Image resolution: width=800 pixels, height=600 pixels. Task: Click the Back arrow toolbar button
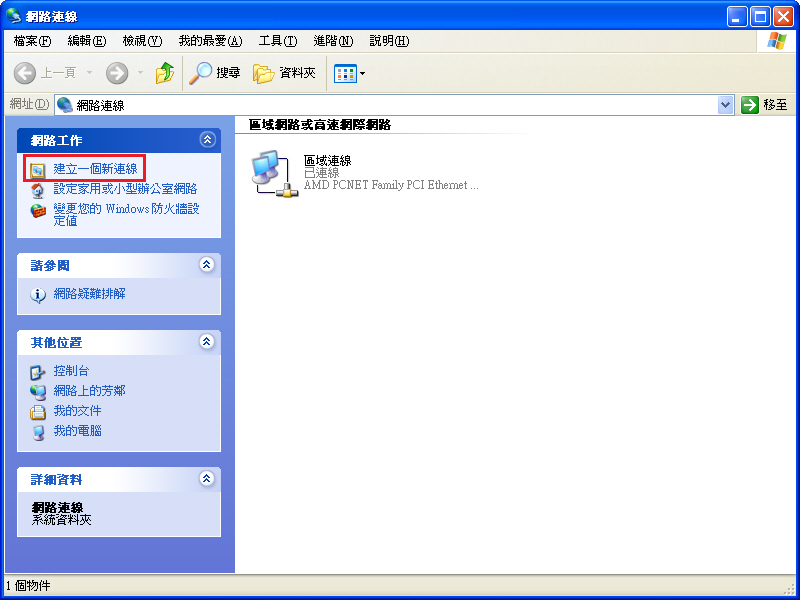(27, 73)
